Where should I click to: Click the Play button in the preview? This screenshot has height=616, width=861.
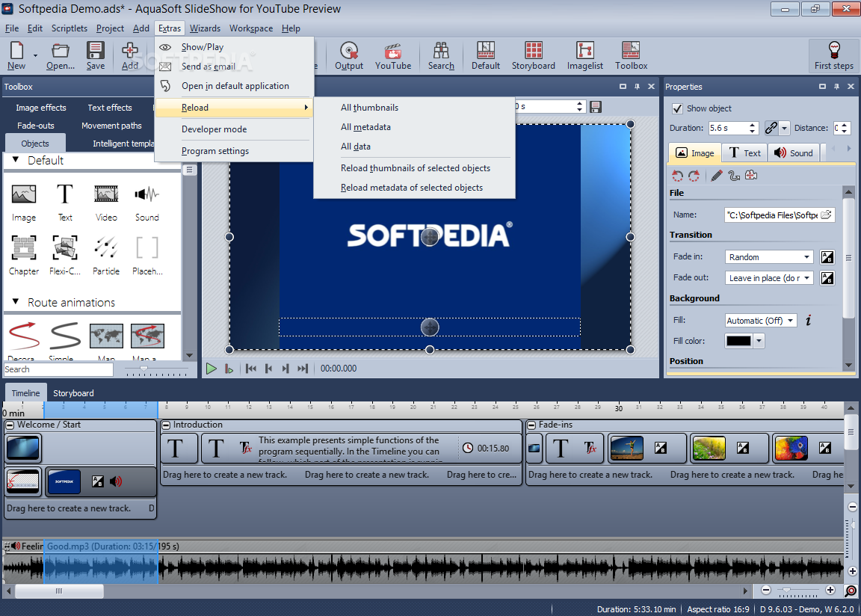click(211, 369)
